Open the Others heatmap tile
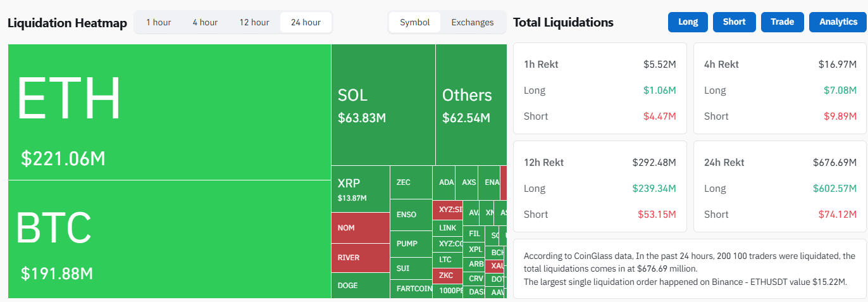Viewport: 868px width, 302px height. click(471, 104)
